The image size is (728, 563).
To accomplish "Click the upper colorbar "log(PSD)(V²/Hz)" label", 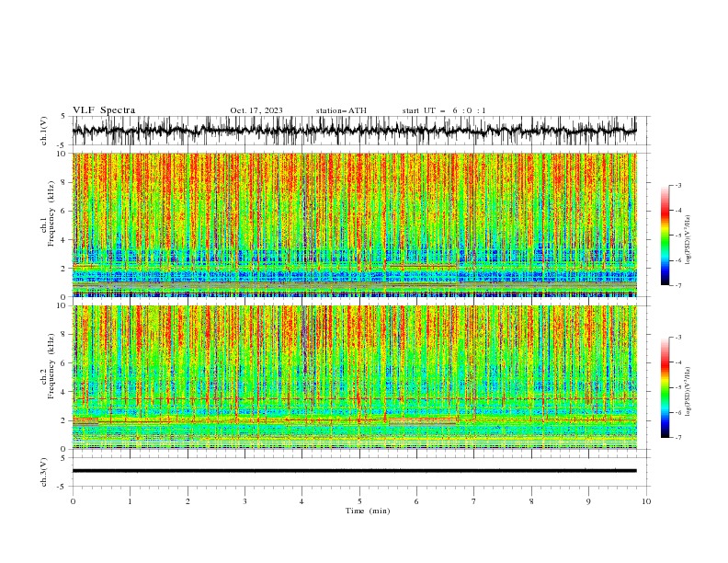I will 688,240.
